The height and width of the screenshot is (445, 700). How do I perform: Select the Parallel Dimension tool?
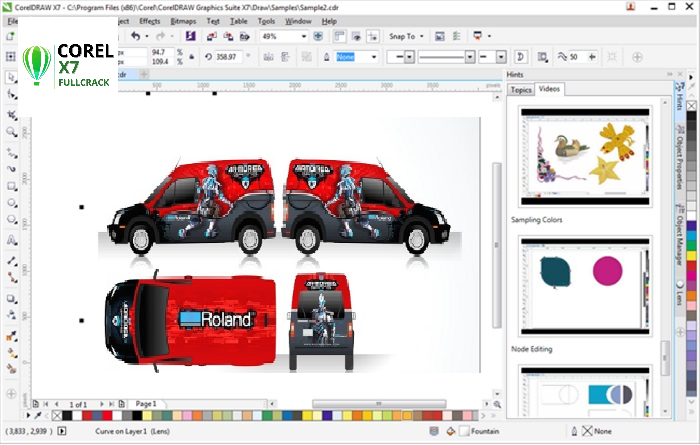tap(11, 261)
